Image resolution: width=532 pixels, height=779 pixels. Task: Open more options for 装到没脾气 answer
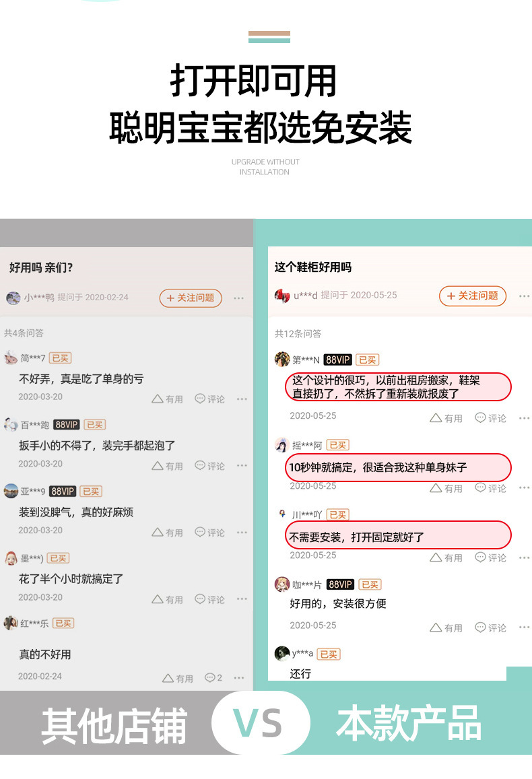pos(242,533)
